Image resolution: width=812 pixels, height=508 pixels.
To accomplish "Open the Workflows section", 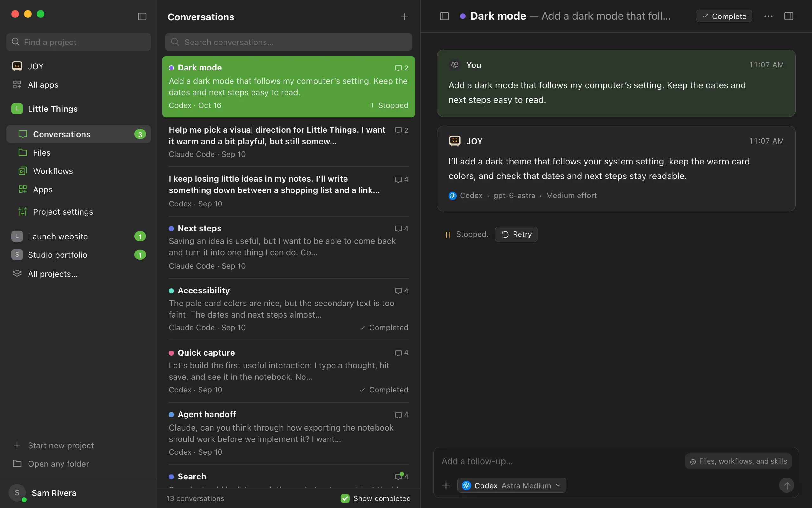I will pyautogui.click(x=79, y=171).
